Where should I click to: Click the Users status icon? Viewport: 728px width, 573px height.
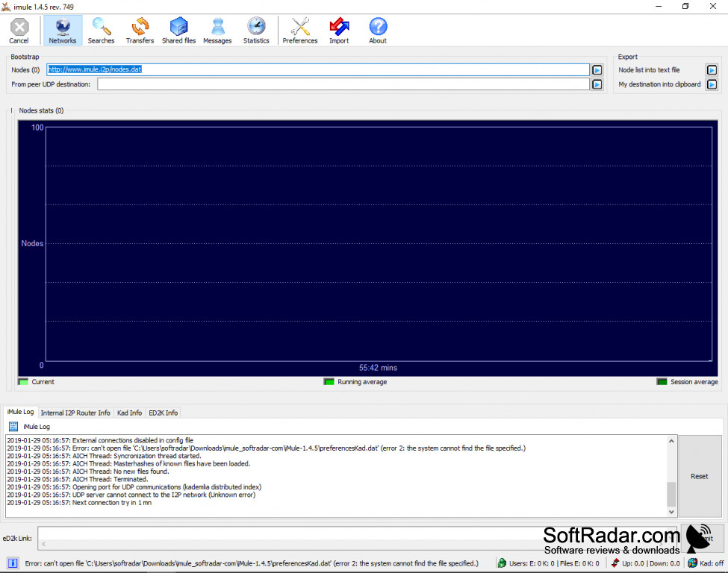tap(502, 563)
